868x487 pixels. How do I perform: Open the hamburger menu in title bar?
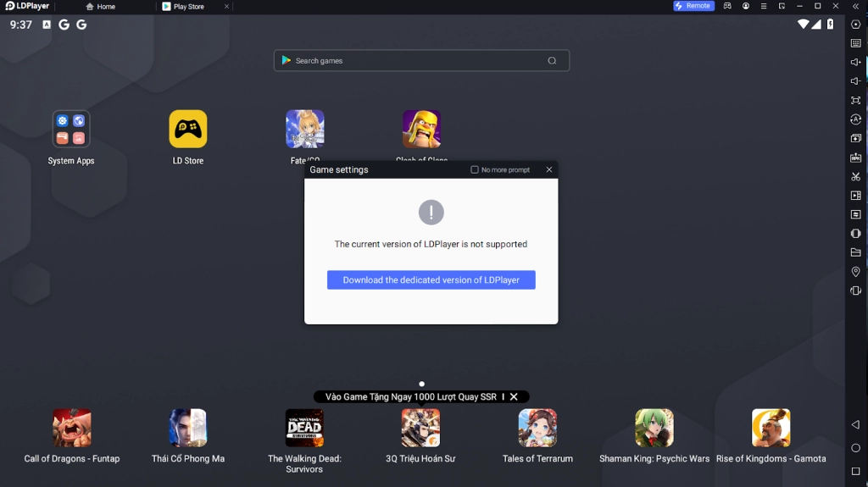pyautogui.click(x=764, y=6)
